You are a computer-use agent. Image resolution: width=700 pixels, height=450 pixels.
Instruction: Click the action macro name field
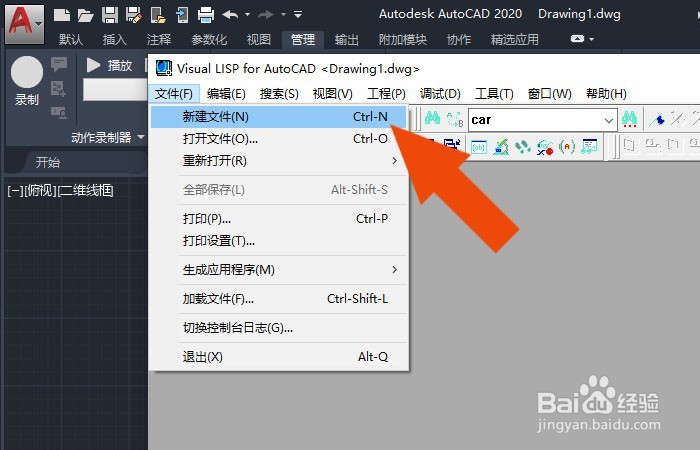click(115, 90)
